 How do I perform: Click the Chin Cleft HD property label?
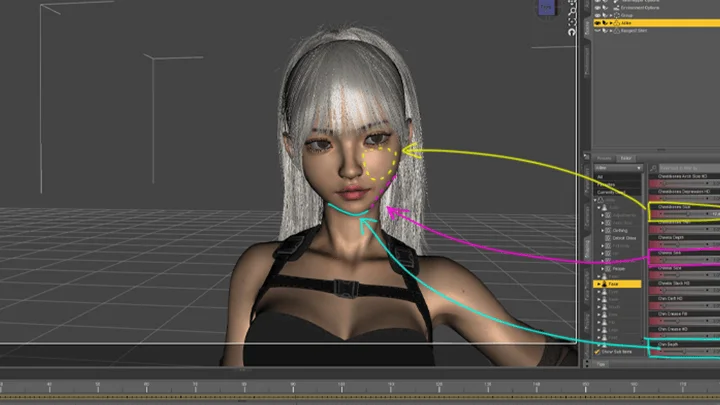670,298
